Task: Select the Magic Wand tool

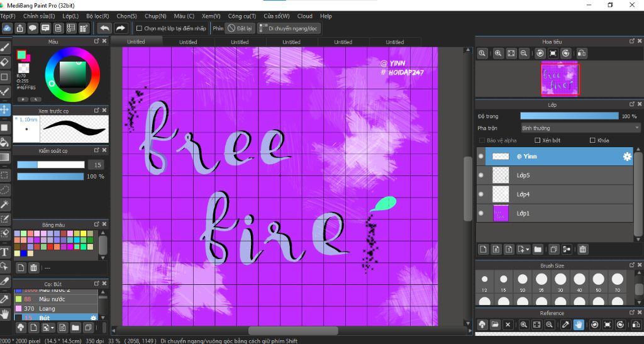Action: pyautogui.click(x=4, y=204)
